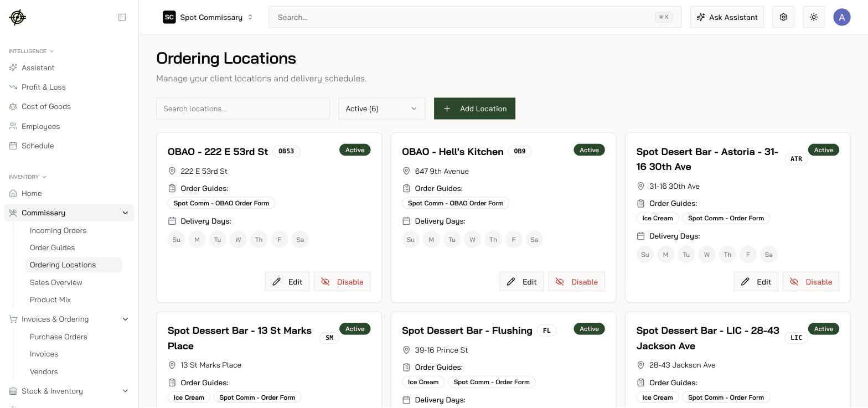
Task: Click the pencil icon on OBAO 222 E 53rd Edit
Action: (277, 282)
